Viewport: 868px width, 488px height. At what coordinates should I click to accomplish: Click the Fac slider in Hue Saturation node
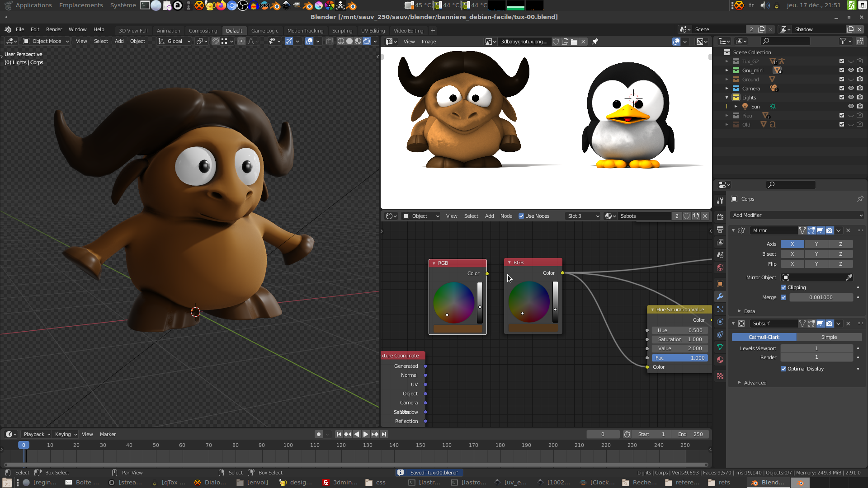tap(680, 358)
